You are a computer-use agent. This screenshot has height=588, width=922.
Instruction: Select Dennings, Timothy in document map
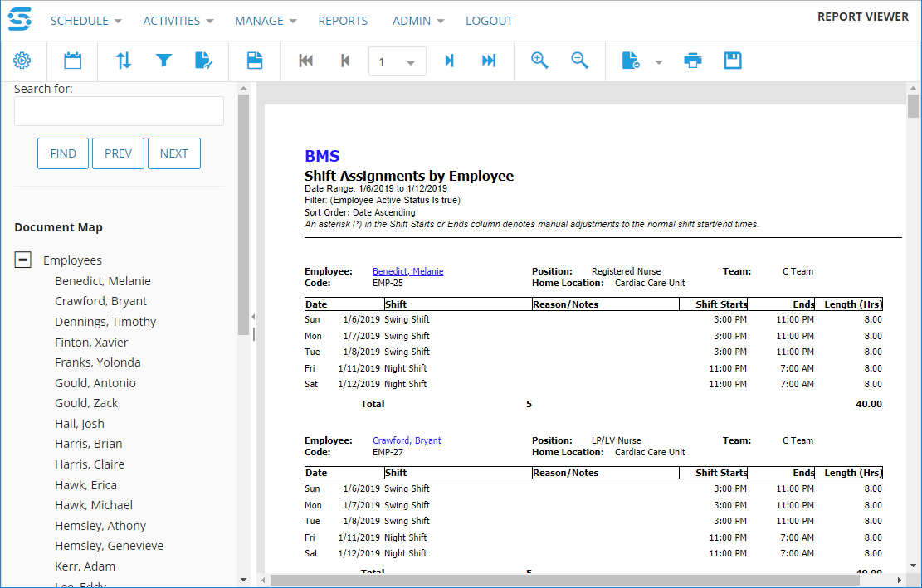pyautogui.click(x=105, y=322)
